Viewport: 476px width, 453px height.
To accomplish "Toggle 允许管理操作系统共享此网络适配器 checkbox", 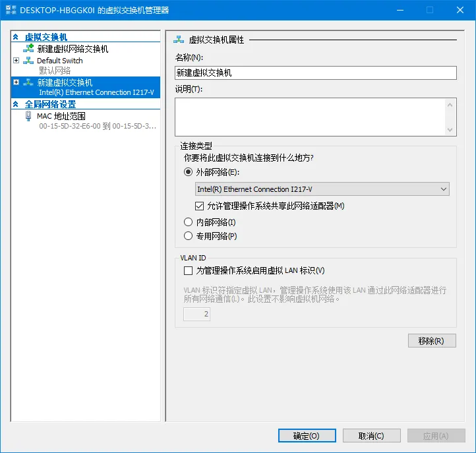I will (199, 206).
